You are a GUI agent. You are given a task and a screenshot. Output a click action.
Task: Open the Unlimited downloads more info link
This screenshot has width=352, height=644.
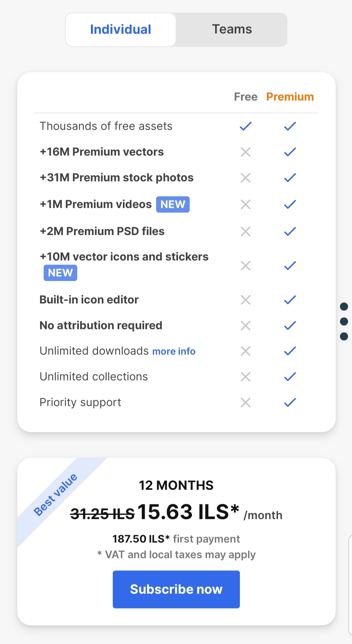(x=174, y=351)
